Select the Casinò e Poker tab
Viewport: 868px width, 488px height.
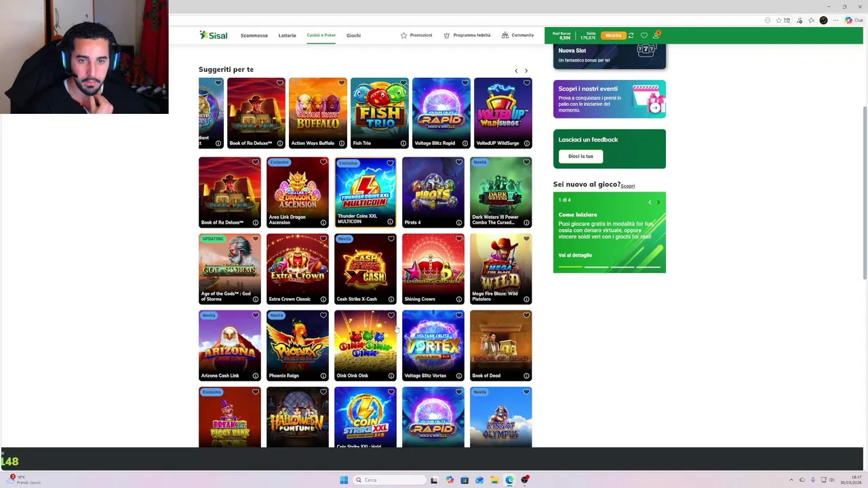pyautogui.click(x=321, y=35)
